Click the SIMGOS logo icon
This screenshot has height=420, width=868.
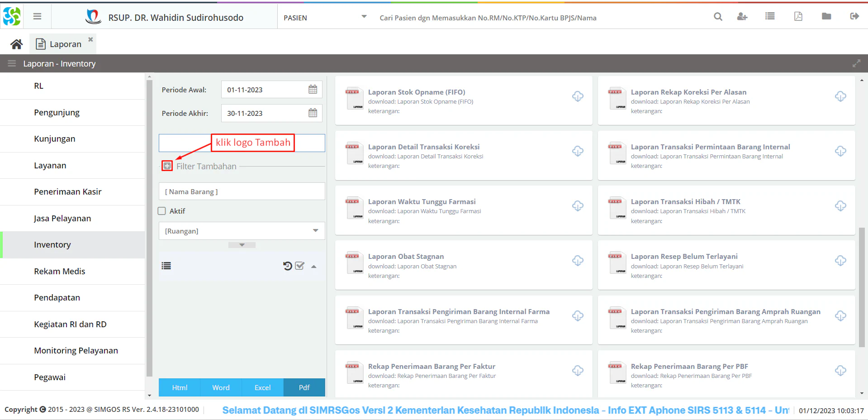coord(12,16)
